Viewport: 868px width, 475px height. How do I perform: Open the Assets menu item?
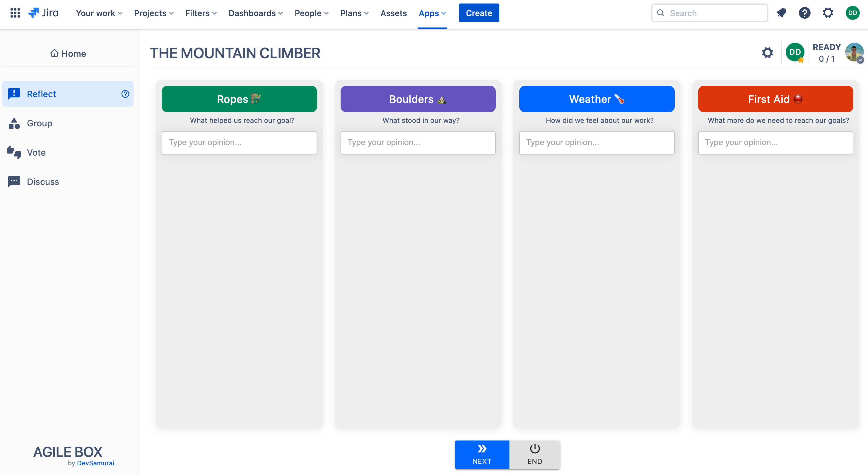pyautogui.click(x=393, y=13)
